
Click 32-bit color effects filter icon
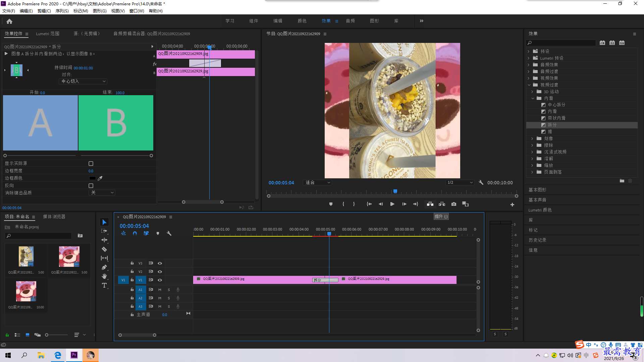click(612, 43)
